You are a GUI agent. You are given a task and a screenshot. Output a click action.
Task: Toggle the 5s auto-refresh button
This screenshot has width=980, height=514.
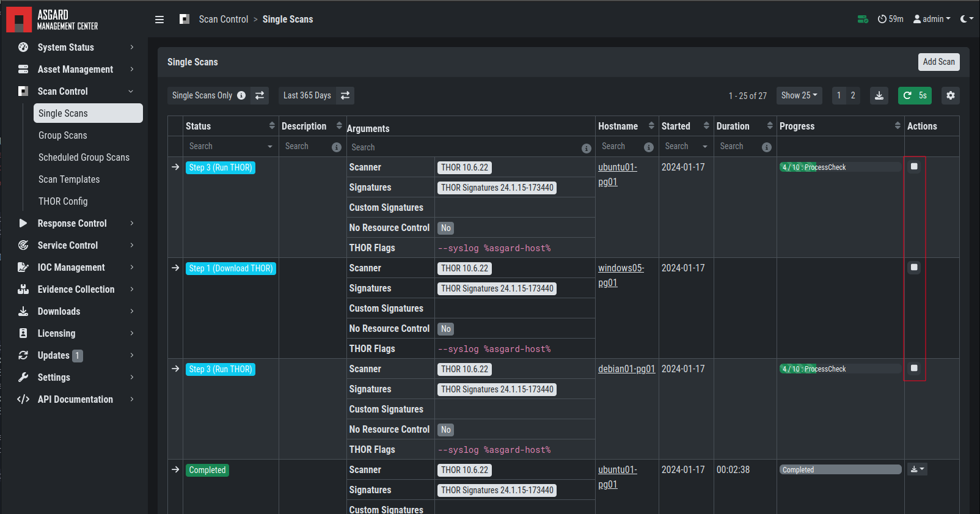[x=915, y=95]
